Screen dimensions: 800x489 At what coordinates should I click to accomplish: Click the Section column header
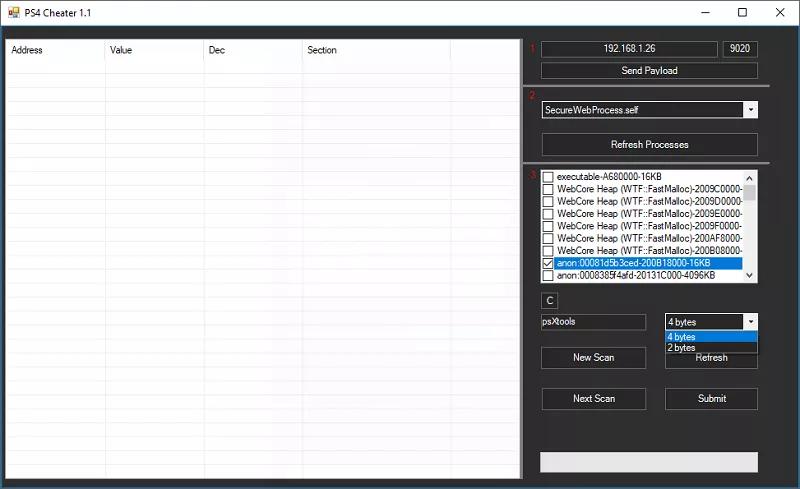(375, 50)
